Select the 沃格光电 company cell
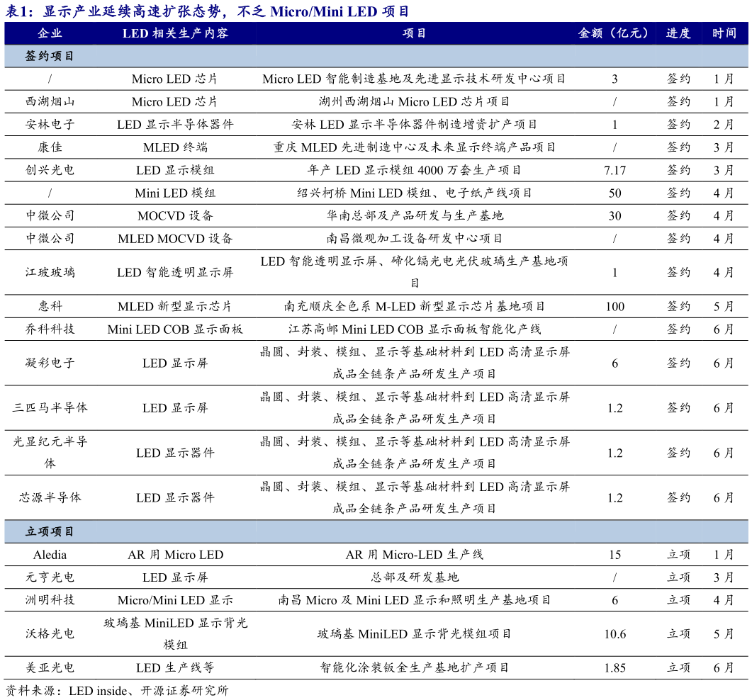 [x=50, y=634]
